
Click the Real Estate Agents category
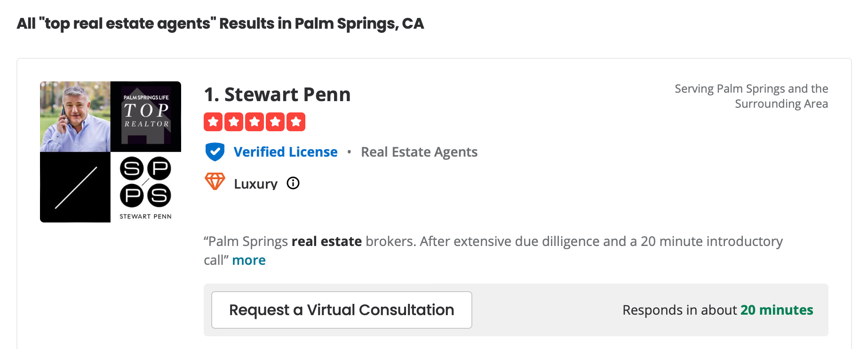(x=419, y=152)
